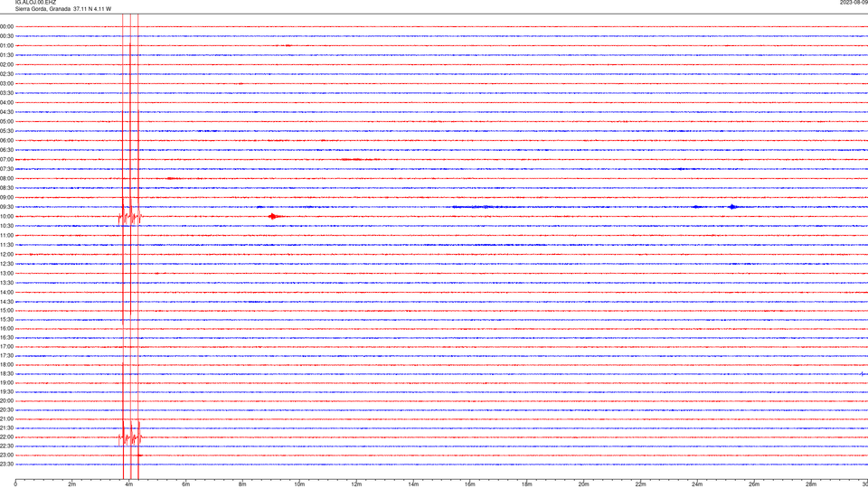Click the 2m tick label on time axis

tap(72, 484)
